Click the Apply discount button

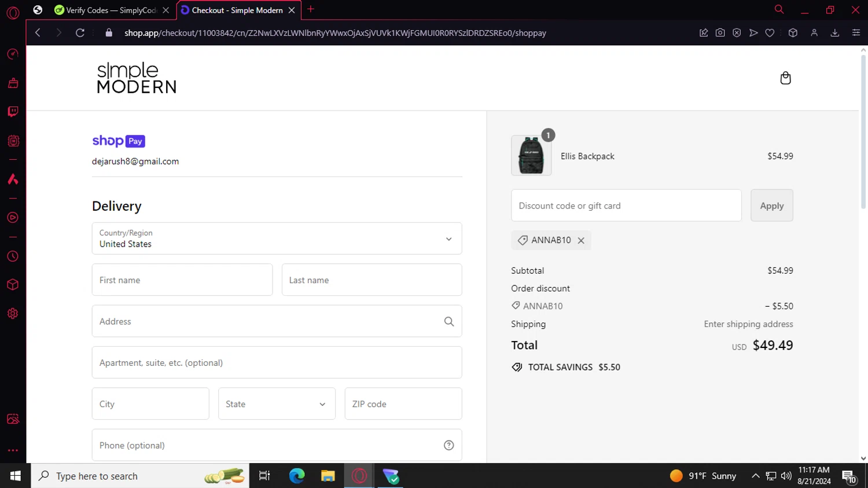pos(772,206)
